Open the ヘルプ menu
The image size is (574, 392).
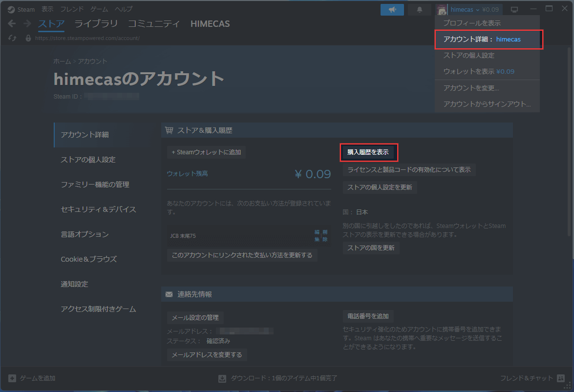124,9
